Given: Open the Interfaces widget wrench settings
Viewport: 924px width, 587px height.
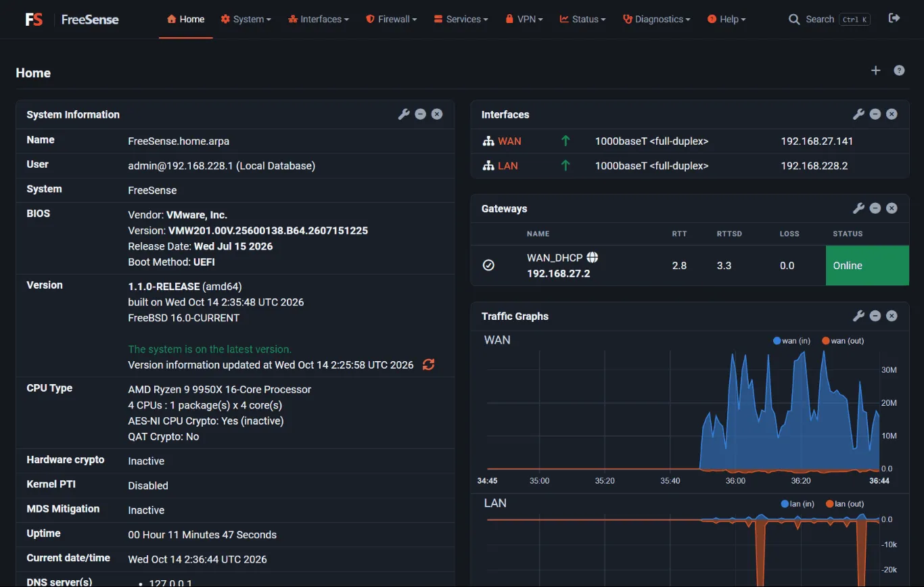Looking at the screenshot, I should point(858,114).
